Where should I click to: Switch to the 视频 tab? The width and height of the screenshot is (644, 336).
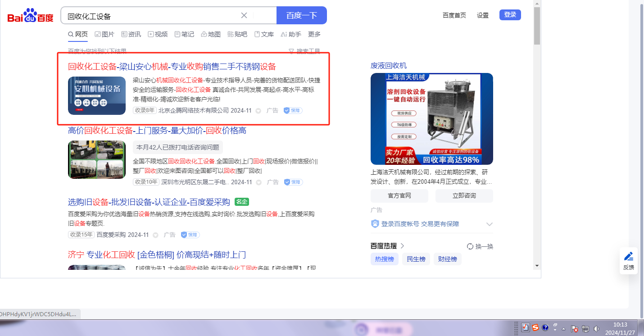click(x=158, y=34)
